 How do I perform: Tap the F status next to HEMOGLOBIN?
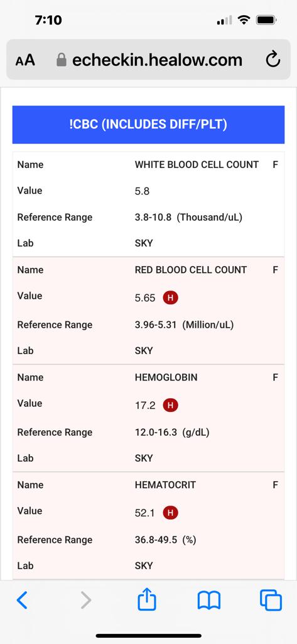pyautogui.click(x=275, y=377)
